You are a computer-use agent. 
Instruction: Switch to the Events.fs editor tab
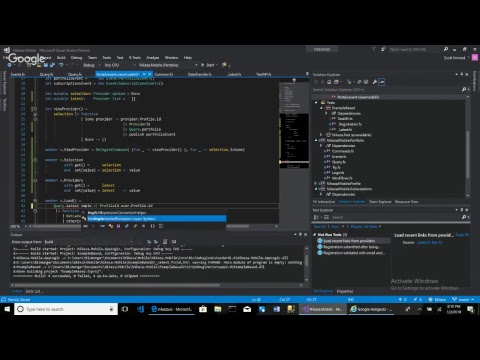(18, 74)
